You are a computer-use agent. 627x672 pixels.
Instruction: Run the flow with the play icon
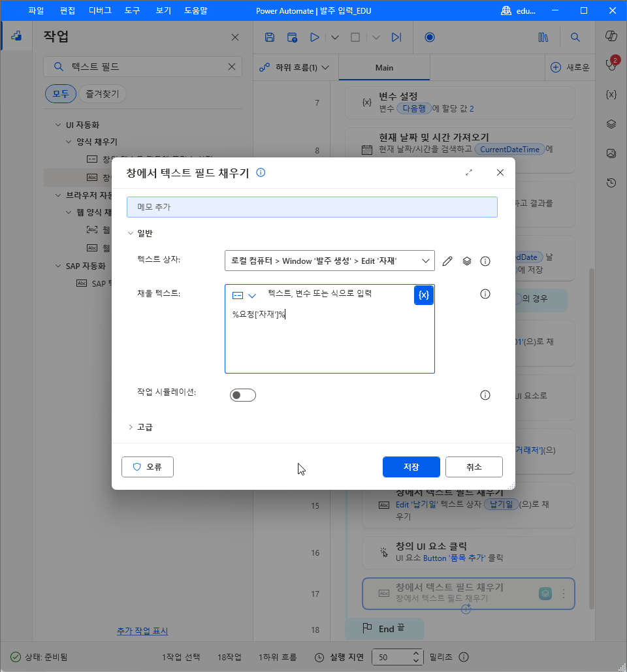(315, 37)
